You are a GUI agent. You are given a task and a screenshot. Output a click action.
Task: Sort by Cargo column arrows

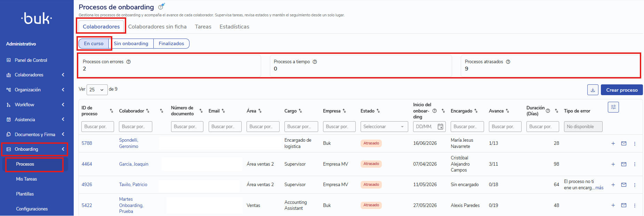(300, 111)
